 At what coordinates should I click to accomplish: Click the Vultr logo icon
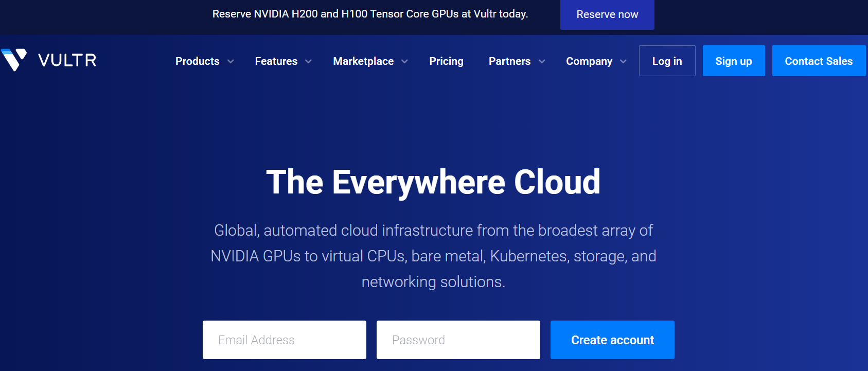14,60
